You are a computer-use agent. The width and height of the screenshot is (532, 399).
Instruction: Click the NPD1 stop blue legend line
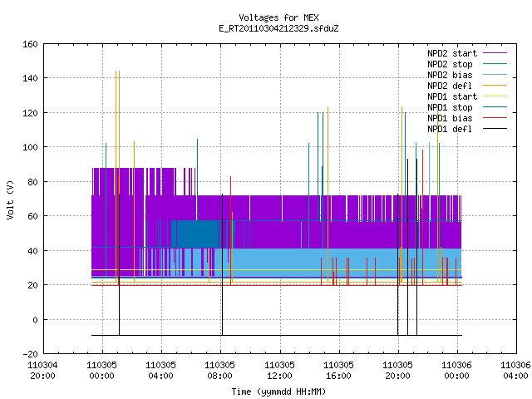coord(495,107)
